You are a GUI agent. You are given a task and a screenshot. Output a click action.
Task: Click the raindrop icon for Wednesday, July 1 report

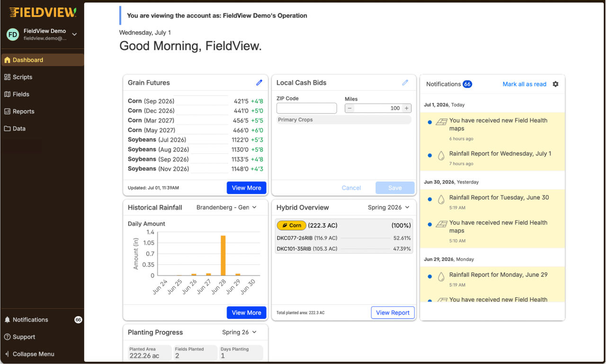click(x=441, y=155)
